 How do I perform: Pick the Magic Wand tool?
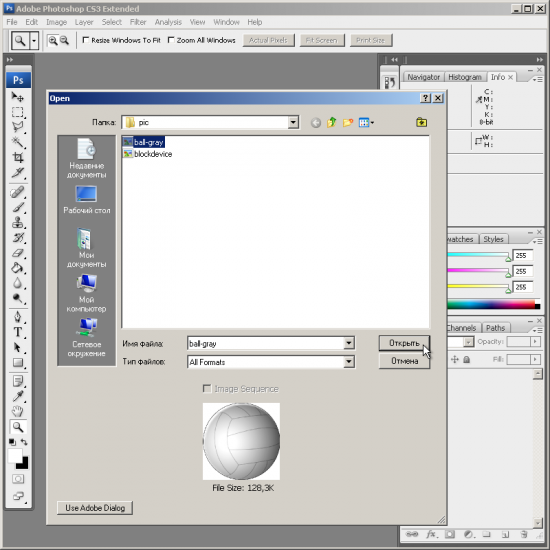(x=18, y=142)
